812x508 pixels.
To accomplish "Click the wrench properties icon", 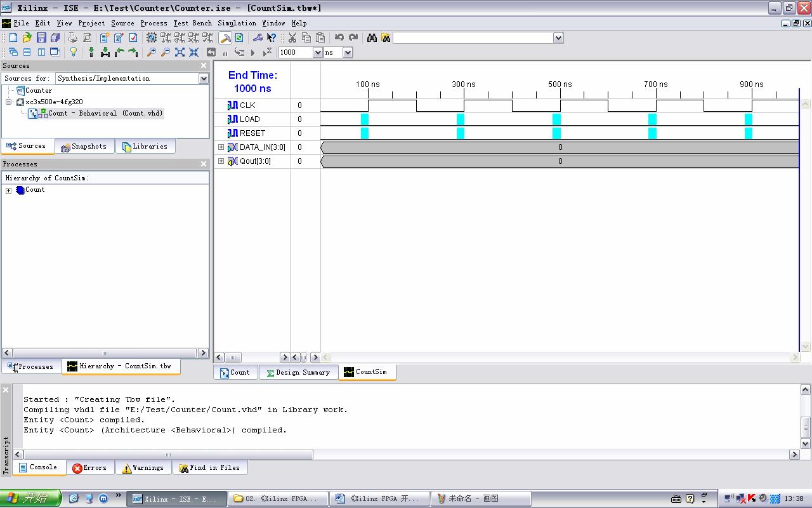I will coord(258,37).
